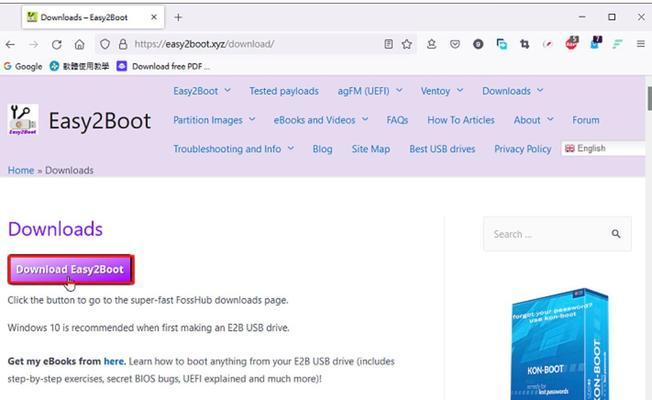Screen dimensions: 652x400
Task: Click the green striped extension icon
Action: pos(617,44)
